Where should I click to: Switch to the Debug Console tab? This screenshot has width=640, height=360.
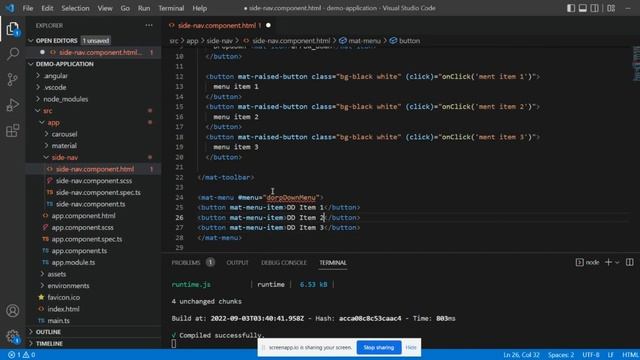pyautogui.click(x=284, y=262)
